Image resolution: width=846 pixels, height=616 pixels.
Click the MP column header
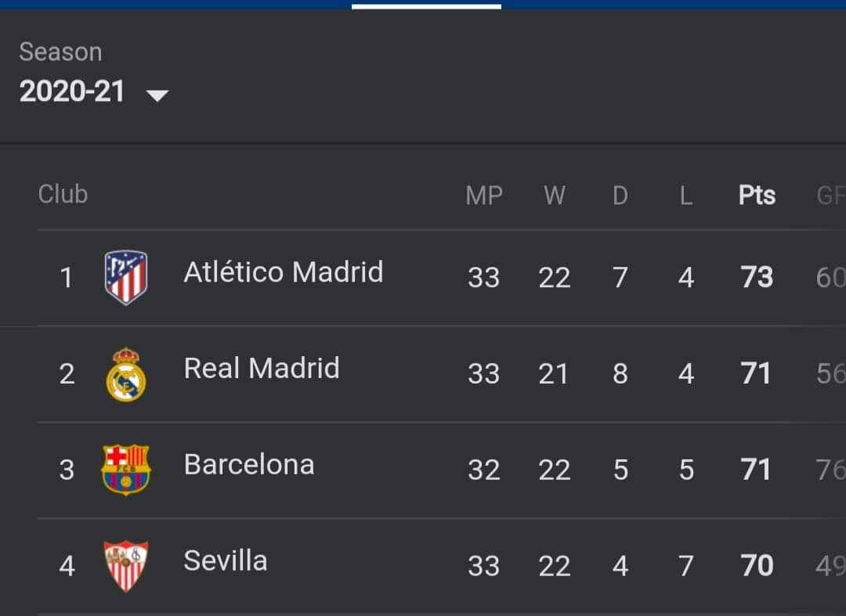tap(484, 195)
